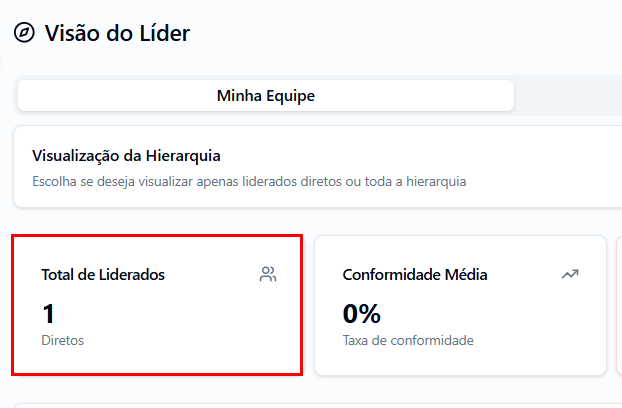Select the Minha Equipe tab

[x=265, y=96]
